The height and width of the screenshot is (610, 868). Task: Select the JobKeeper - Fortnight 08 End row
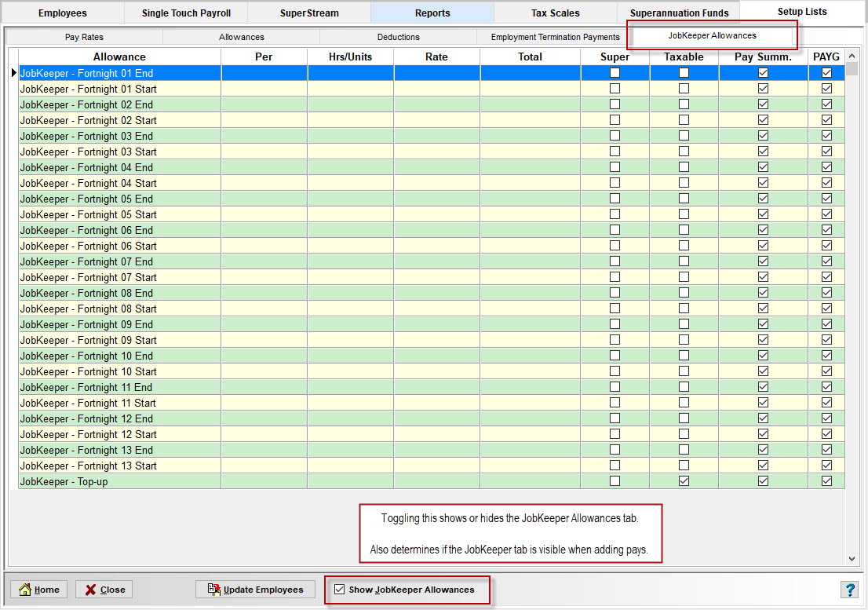(x=432, y=293)
